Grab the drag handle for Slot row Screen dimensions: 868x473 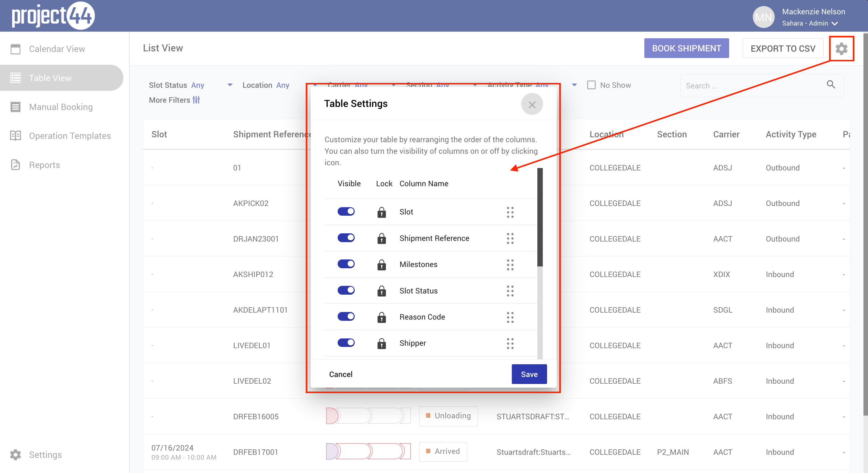pos(510,212)
